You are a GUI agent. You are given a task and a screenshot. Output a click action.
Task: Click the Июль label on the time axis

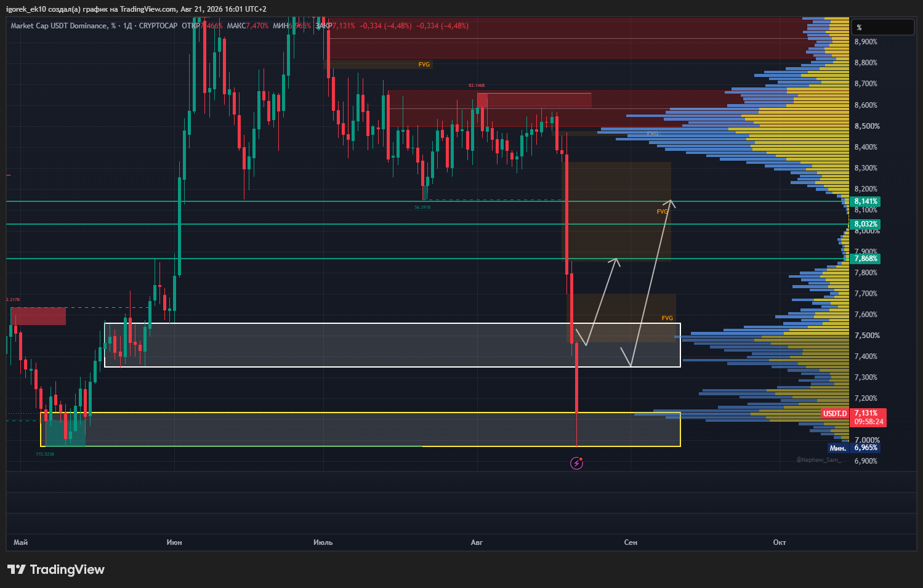pyautogui.click(x=323, y=542)
